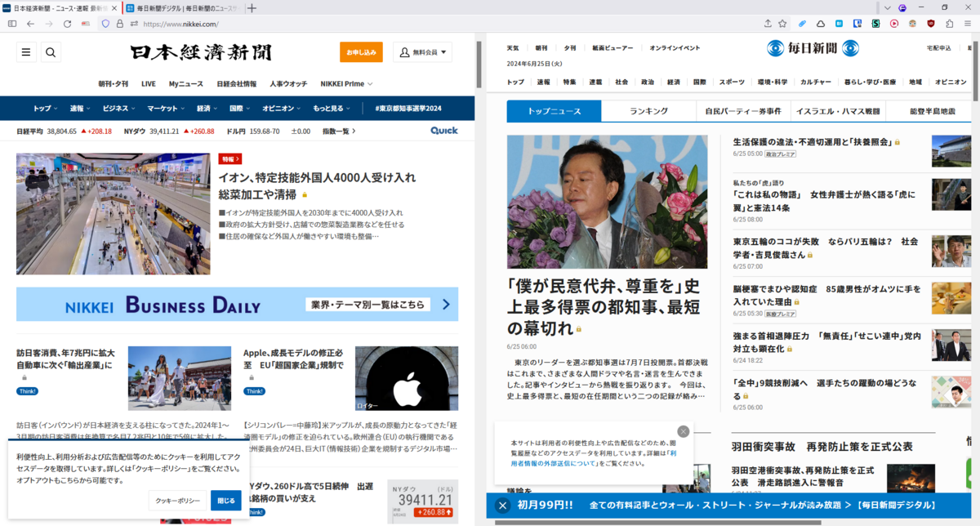Open blue paperclip extension

pyautogui.click(x=803, y=24)
